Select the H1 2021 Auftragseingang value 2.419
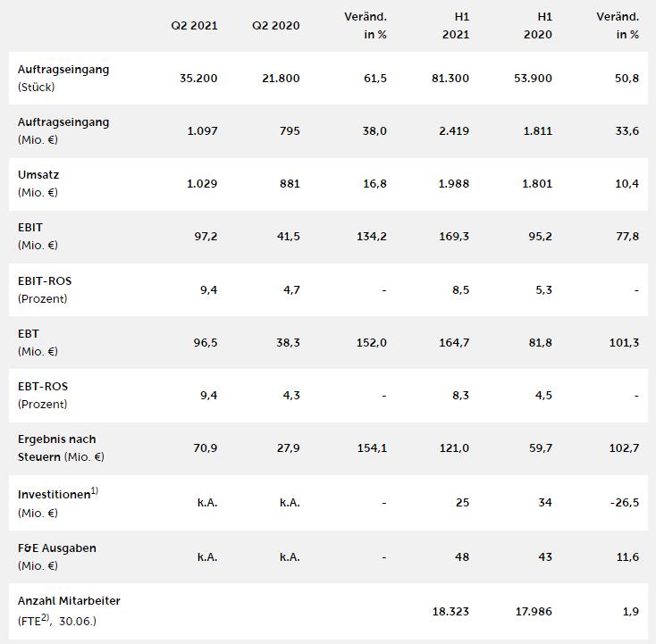The image size is (656, 644). pos(453,131)
